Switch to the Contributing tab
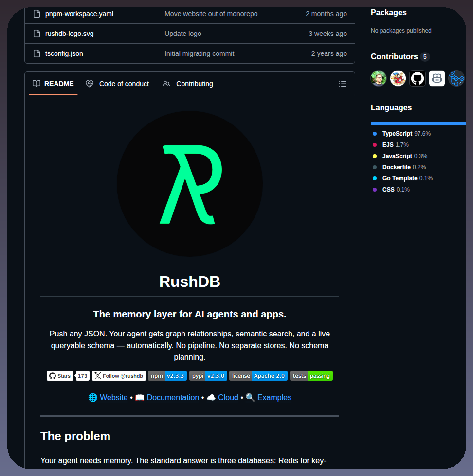The height and width of the screenshot is (476, 473). (188, 84)
